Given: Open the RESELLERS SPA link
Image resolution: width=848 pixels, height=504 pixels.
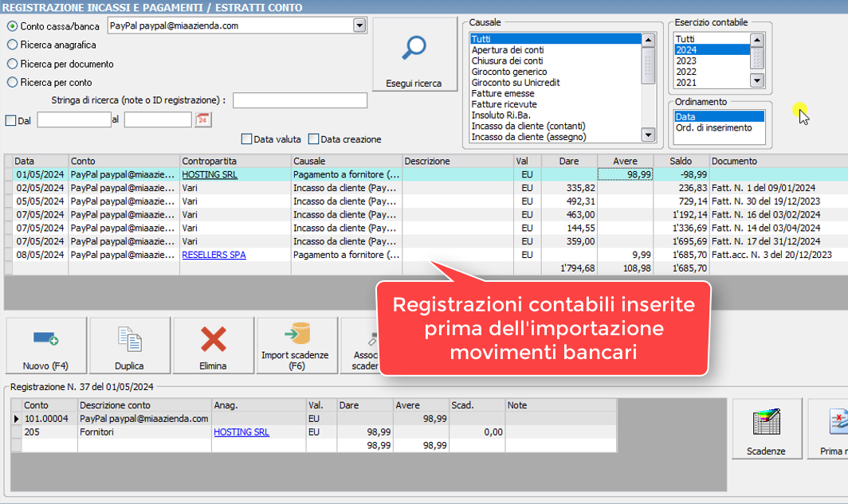Looking at the screenshot, I should click(214, 255).
